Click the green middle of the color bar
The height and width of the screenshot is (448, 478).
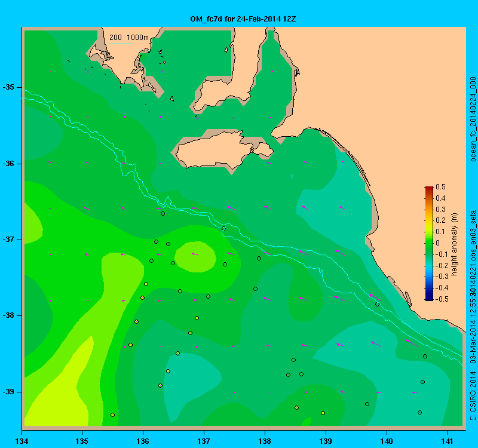(x=428, y=244)
